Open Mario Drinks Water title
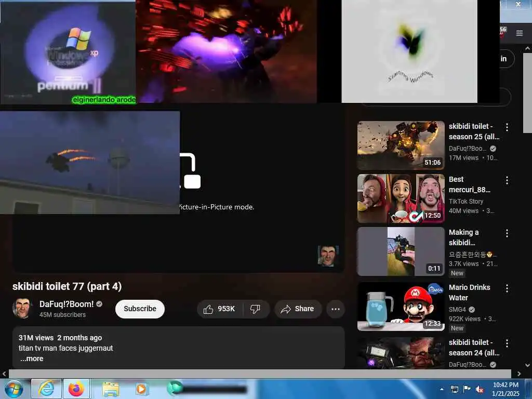 pos(469,292)
